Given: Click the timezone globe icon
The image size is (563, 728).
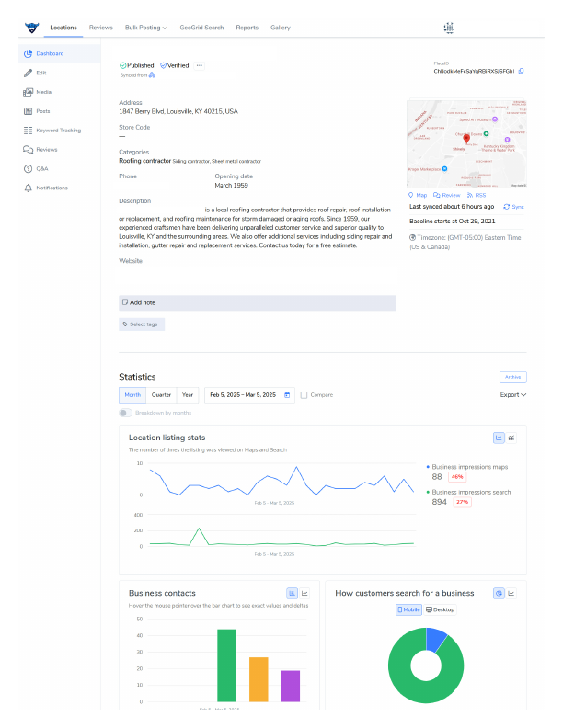Looking at the screenshot, I should (x=412, y=238).
